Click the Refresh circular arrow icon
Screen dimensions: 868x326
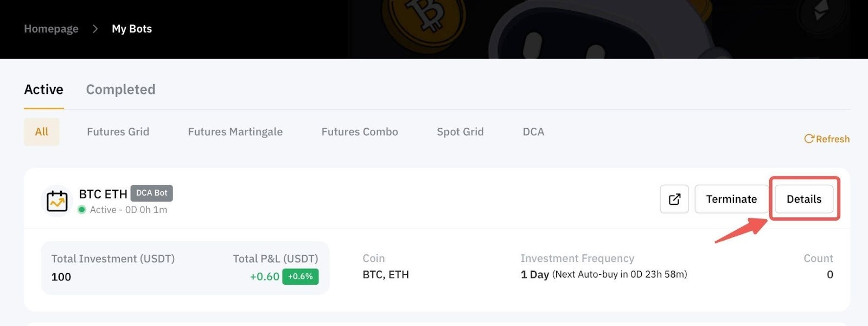pyautogui.click(x=809, y=139)
